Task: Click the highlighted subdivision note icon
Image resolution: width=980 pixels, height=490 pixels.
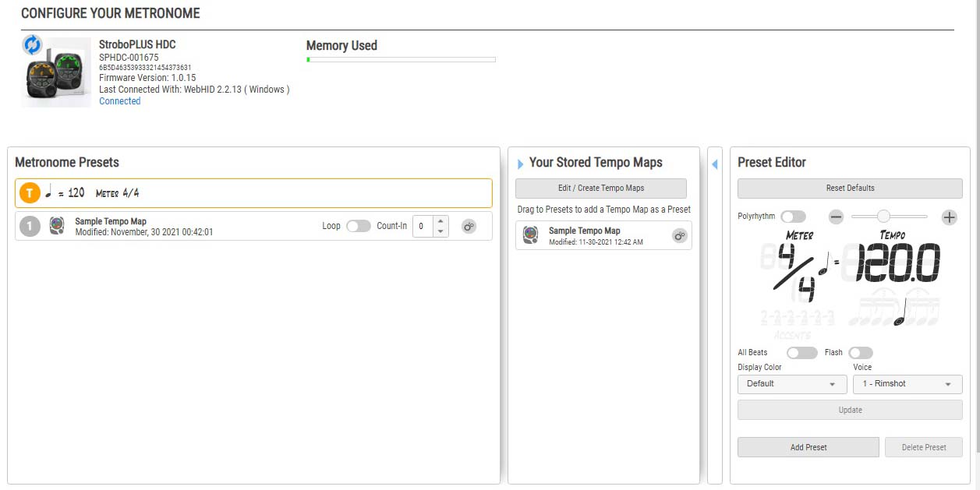Action: (x=901, y=313)
